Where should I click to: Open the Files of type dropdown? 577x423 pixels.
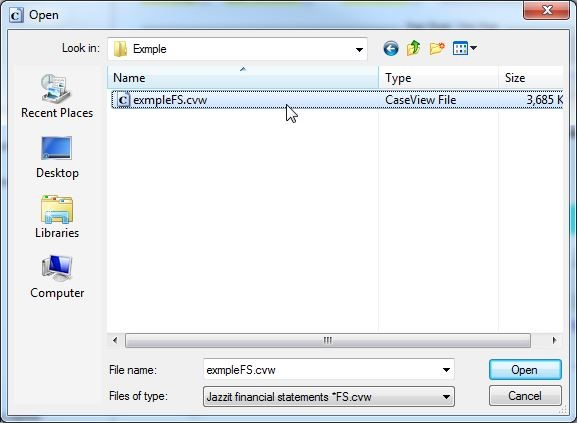pyautogui.click(x=329, y=397)
